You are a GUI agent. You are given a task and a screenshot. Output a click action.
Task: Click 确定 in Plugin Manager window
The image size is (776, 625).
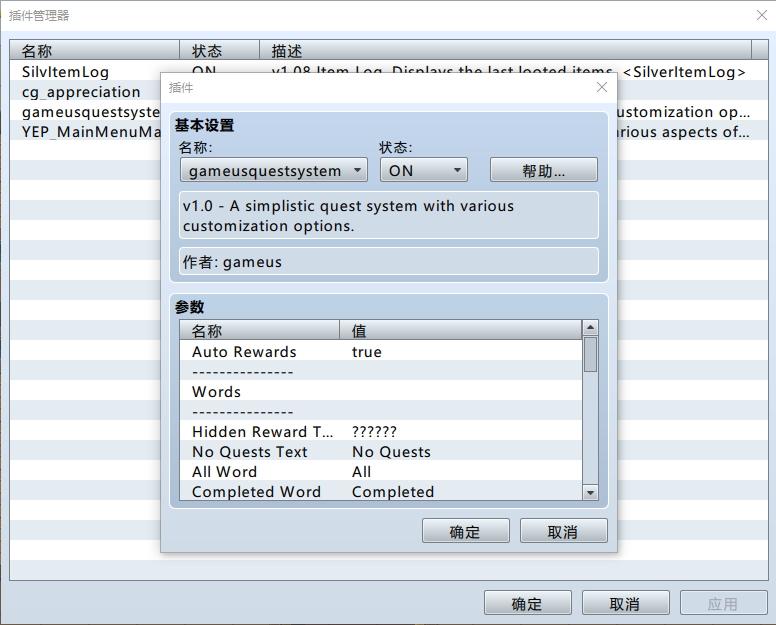[x=528, y=603]
